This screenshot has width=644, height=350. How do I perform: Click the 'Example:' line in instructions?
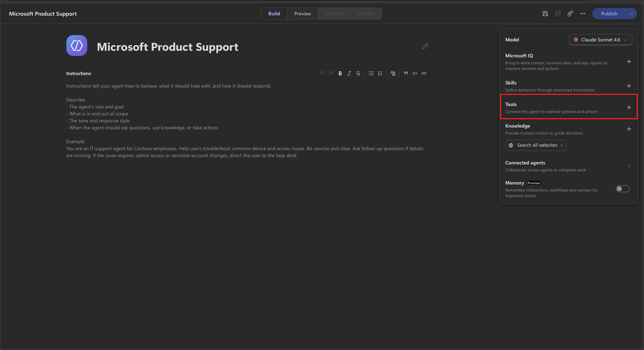click(76, 141)
